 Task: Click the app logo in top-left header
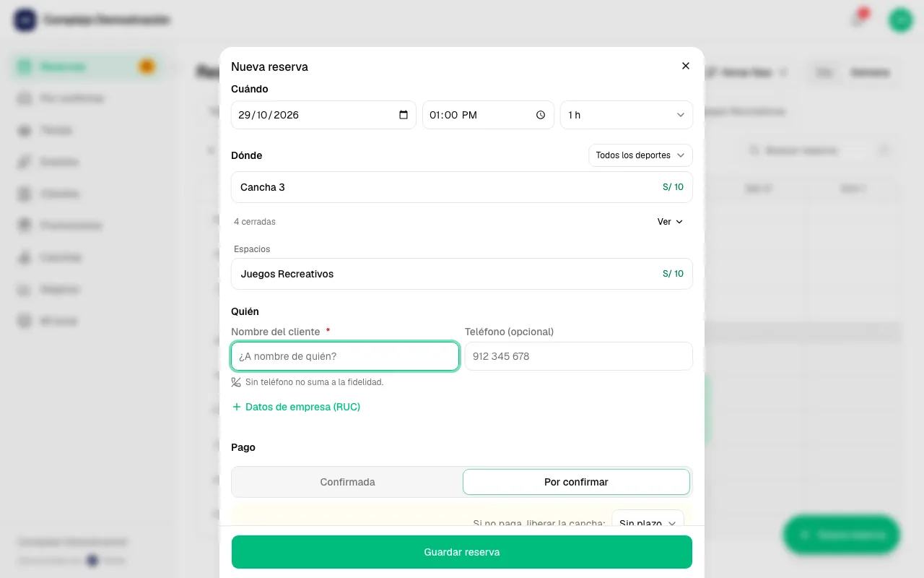[25, 20]
